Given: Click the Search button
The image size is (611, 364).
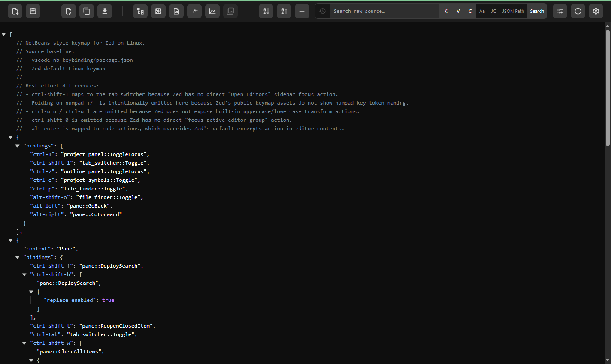Looking at the screenshot, I should tap(537, 11).
